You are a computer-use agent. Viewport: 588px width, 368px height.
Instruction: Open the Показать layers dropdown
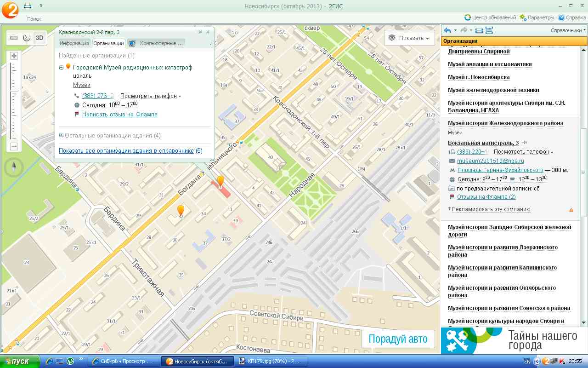click(x=409, y=38)
